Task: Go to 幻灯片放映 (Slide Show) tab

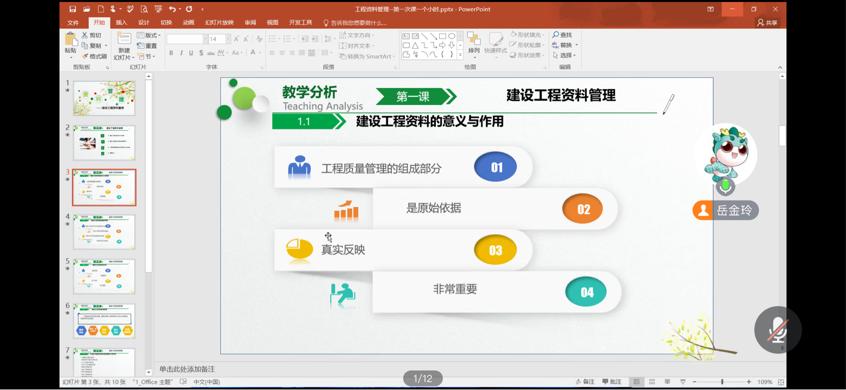Action: click(x=219, y=23)
